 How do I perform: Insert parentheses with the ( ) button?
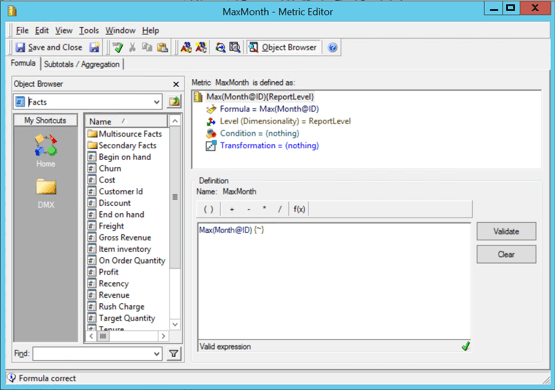pyautogui.click(x=208, y=209)
